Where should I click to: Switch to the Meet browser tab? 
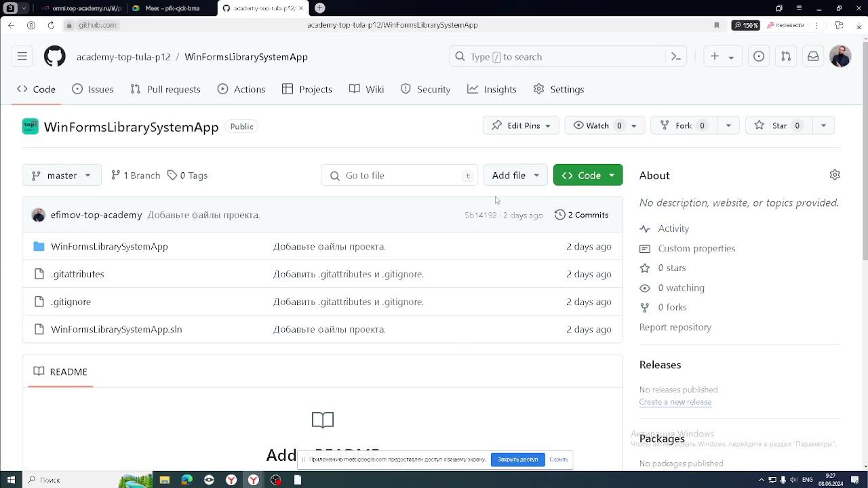(172, 8)
